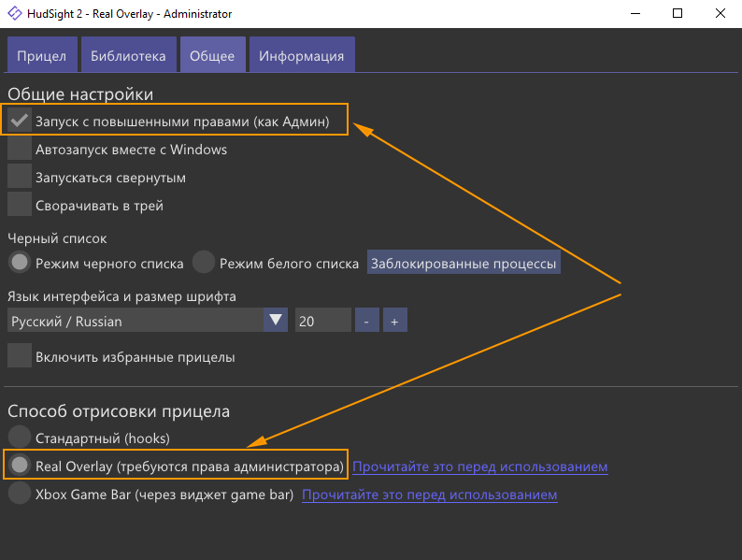Switch to the Библиотека tab
742x560 pixels.
click(128, 55)
